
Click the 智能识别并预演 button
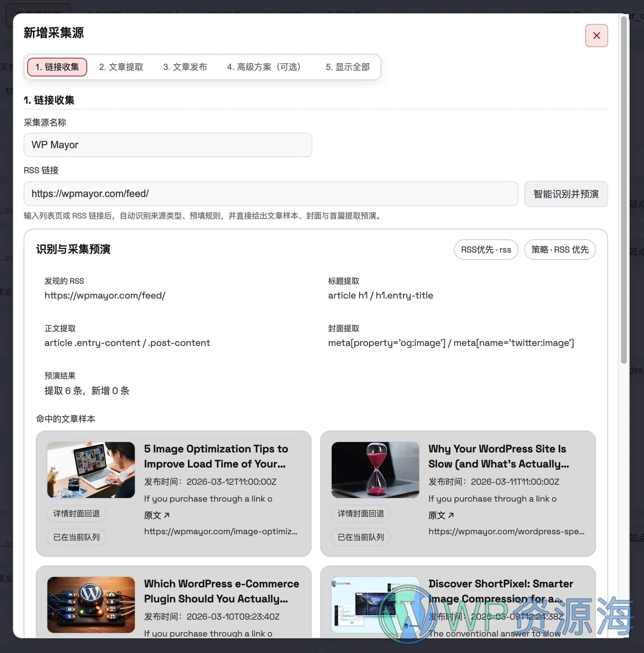pyautogui.click(x=565, y=194)
